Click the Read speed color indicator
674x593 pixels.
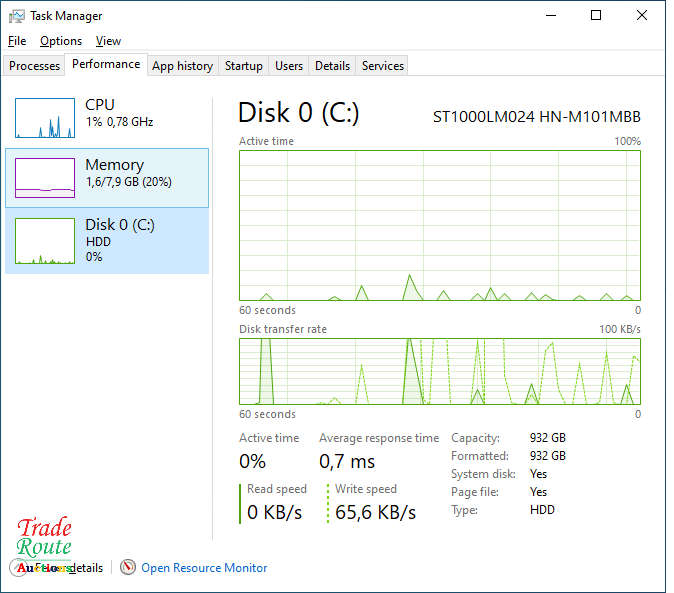click(x=241, y=503)
